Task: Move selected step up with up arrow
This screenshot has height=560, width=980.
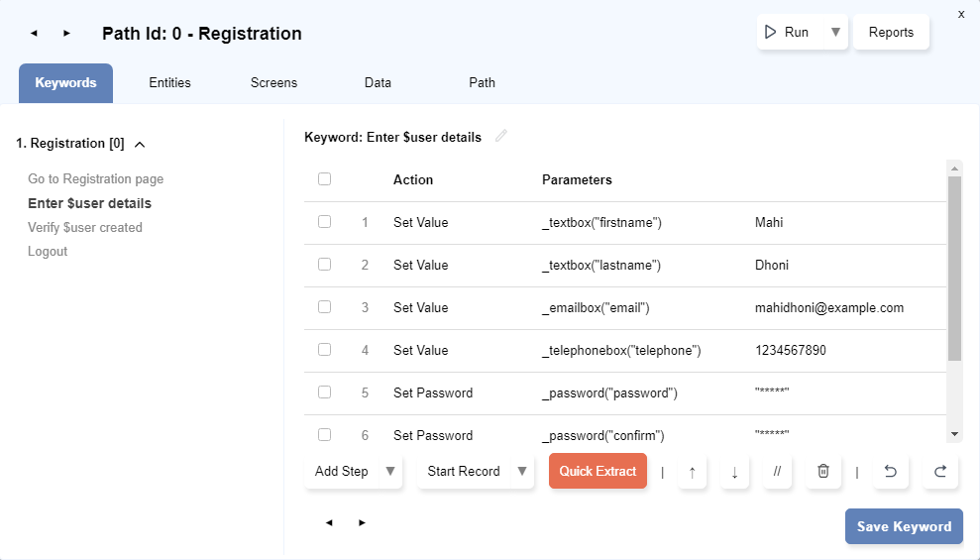Action: [x=692, y=472]
